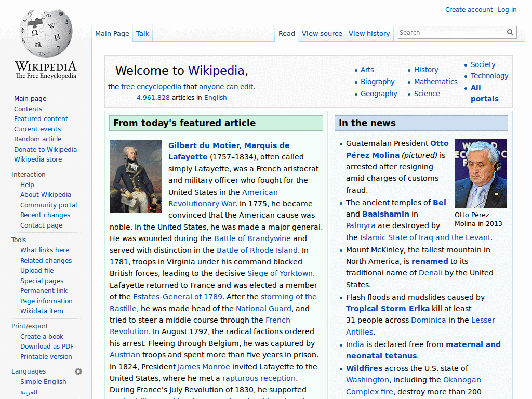Open Recent changes in the sidebar
The image size is (532, 399).
45,215
